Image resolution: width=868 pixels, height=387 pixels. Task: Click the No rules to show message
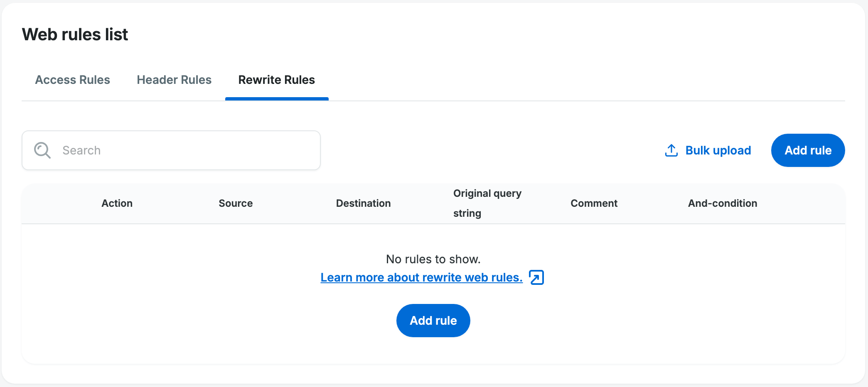pyautogui.click(x=433, y=259)
